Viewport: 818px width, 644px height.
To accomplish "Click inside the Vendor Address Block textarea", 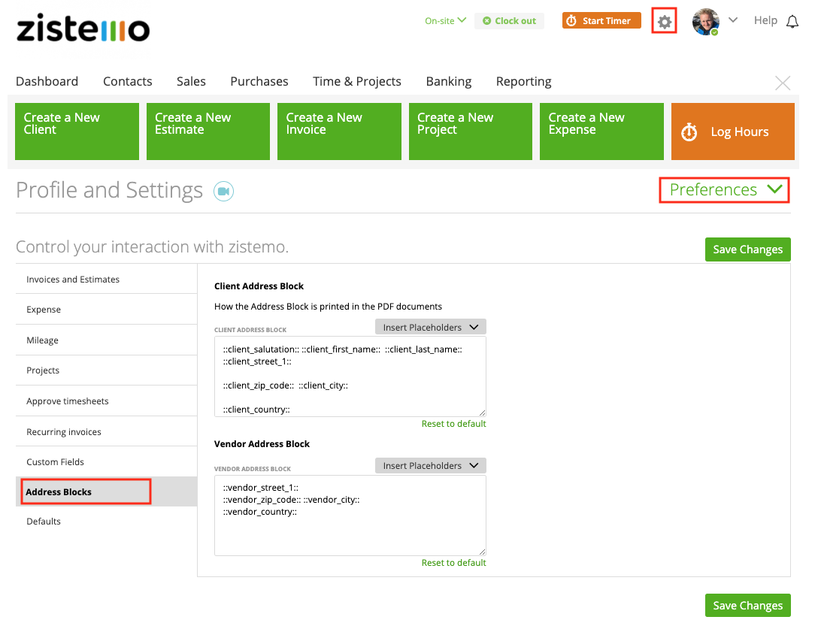I will tap(350, 516).
